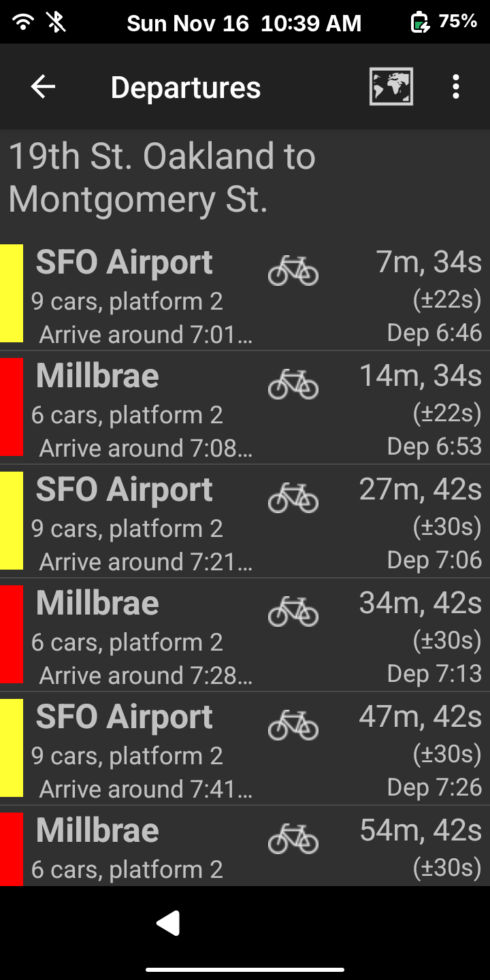490x980 pixels.
Task: Tap bike icon on the Dep 6:46 SFO train
Action: (x=293, y=270)
